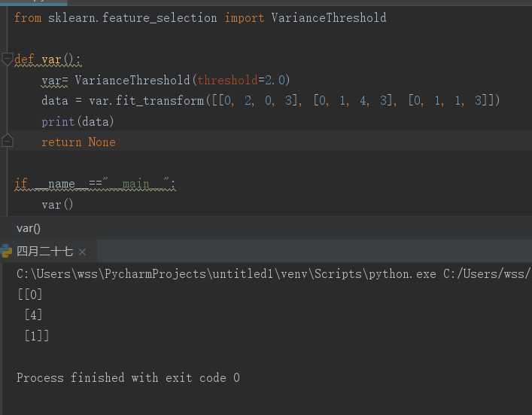
Task: Collapse the def var() code fold marker
Action: pyautogui.click(x=7, y=60)
